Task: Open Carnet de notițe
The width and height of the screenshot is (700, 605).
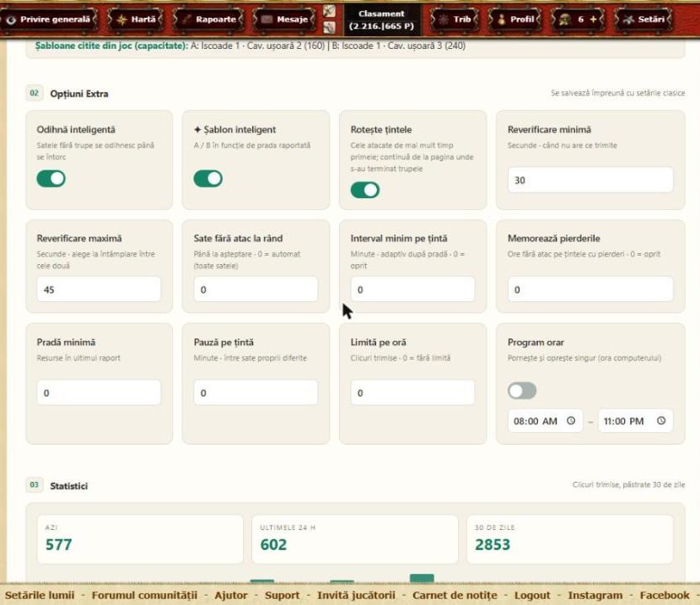Action: pyautogui.click(x=455, y=595)
